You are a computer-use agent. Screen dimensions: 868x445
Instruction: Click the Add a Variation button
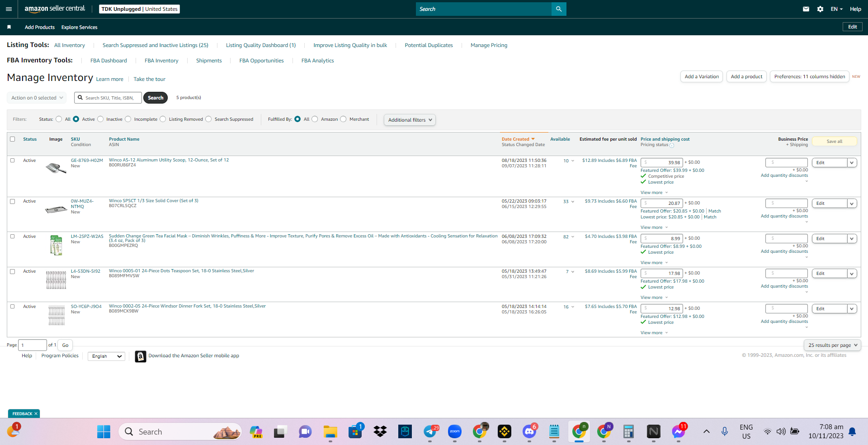tap(702, 77)
